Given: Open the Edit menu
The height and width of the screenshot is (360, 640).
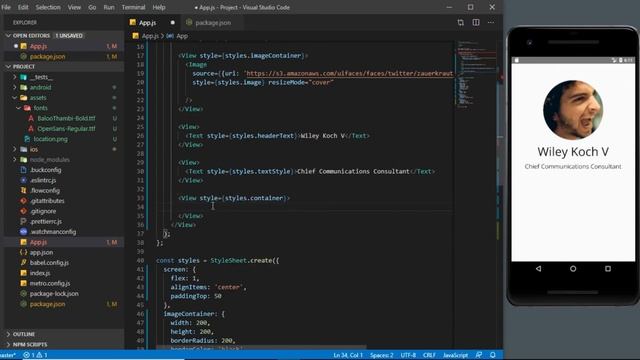Looking at the screenshot, I should 23,7.
